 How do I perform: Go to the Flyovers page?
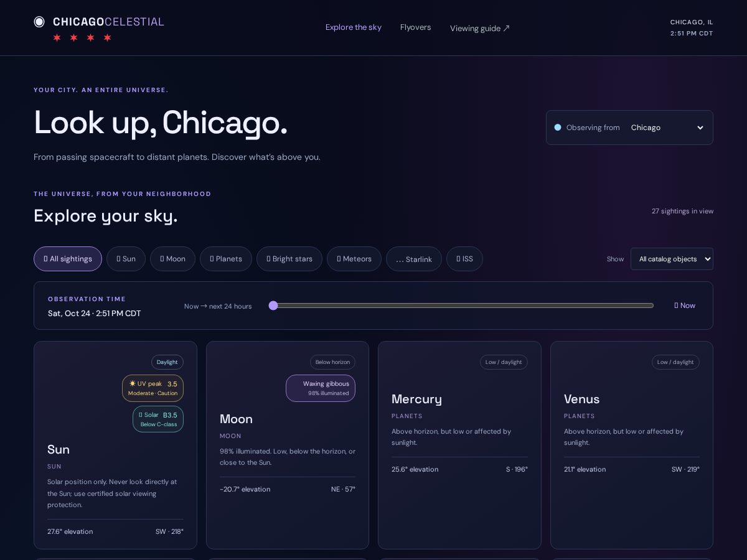[x=416, y=27]
